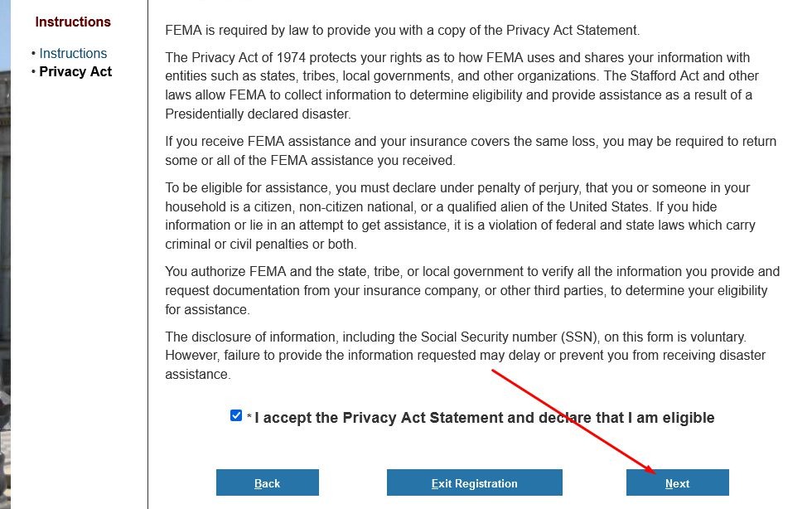Screen dimensions: 812x509
Task: Click the "FEMA is required by law" sentence
Action: click(403, 31)
